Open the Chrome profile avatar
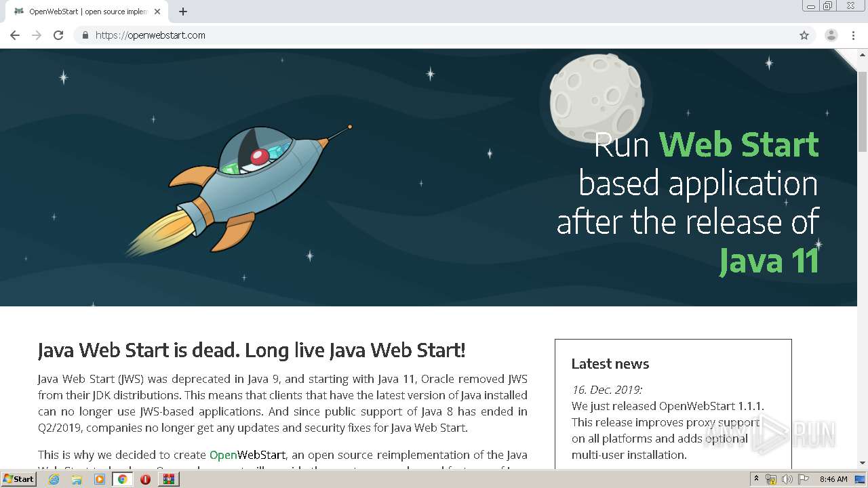868x488 pixels. click(x=831, y=35)
